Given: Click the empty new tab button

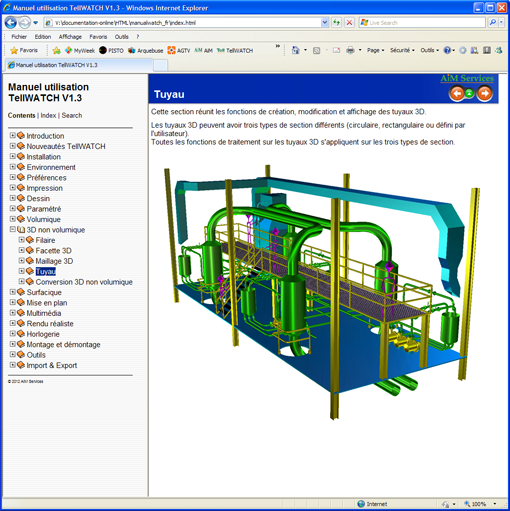Looking at the screenshot, I should click(160, 65).
